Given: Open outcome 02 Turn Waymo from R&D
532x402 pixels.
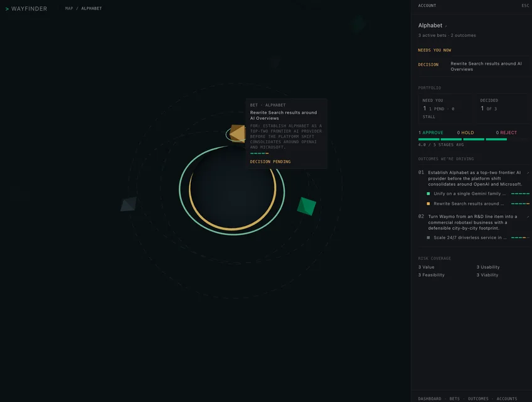Looking at the screenshot, I should point(472,222).
